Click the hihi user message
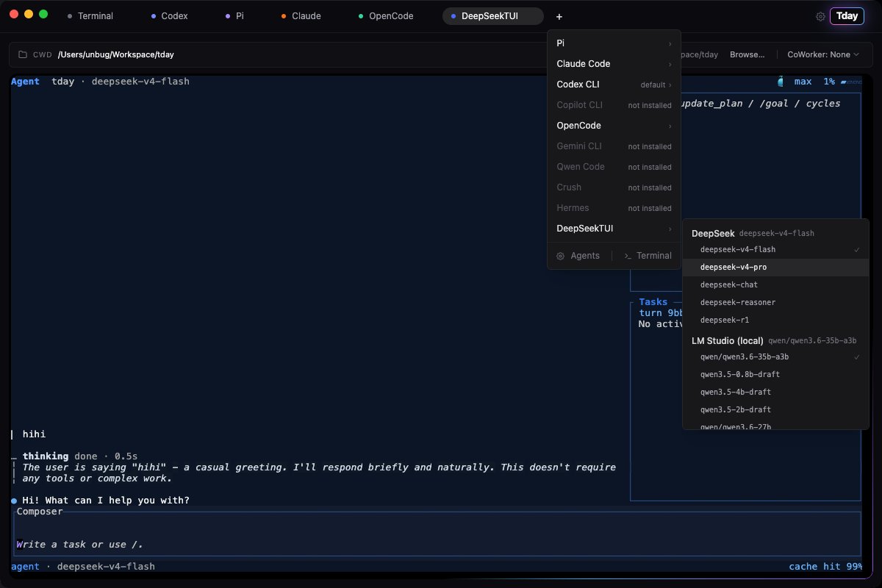This screenshot has width=882, height=588. pos(34,434)
